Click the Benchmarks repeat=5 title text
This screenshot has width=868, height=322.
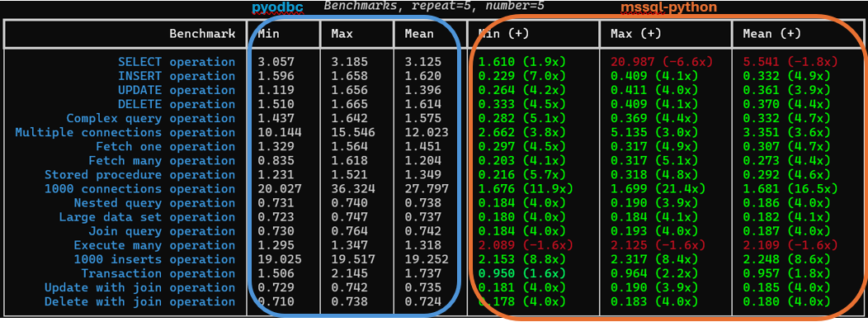coord(434,6)
